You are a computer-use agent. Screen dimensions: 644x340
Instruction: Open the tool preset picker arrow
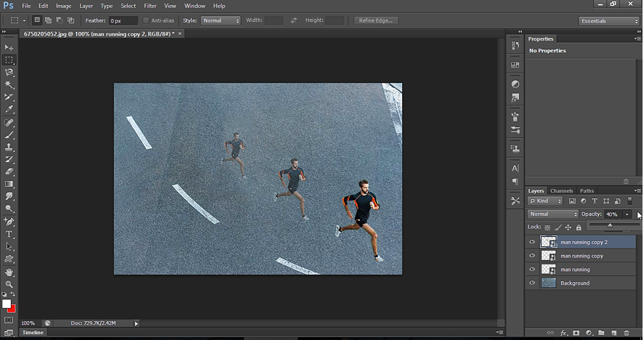coord(24,20)
